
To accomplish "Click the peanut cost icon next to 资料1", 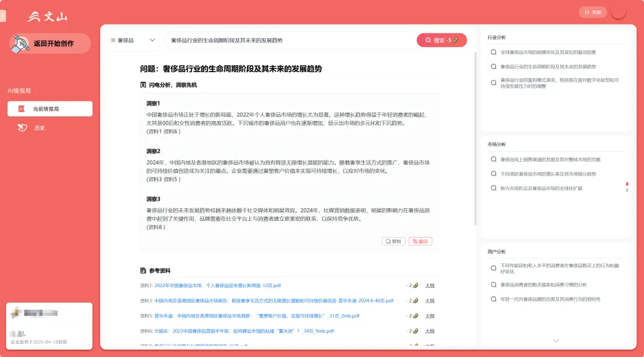I will click(414, 286).
